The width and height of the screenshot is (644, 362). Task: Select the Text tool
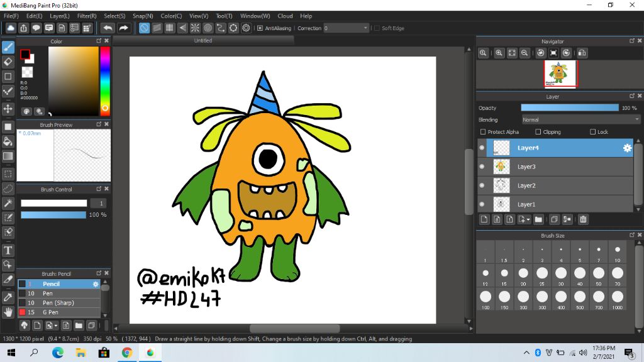coord(8,250)
